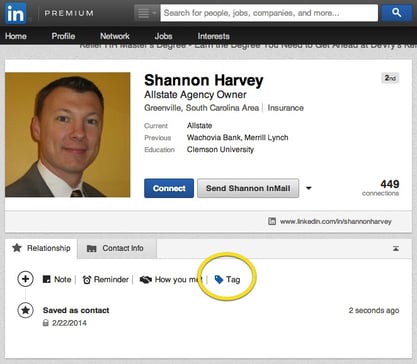Switch to the Contact Info tab
417x364 pixels.
pos(116,248)
